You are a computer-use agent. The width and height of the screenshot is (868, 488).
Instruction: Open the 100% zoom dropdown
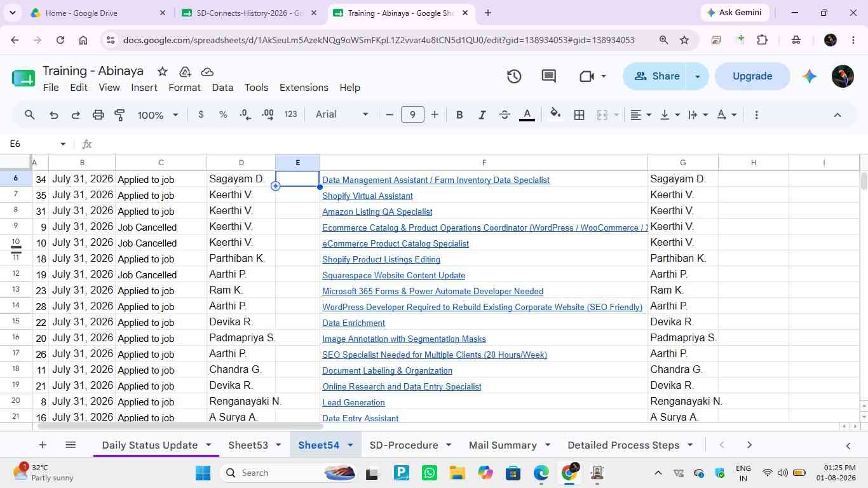pyautogui.click(x=158, y=115)
